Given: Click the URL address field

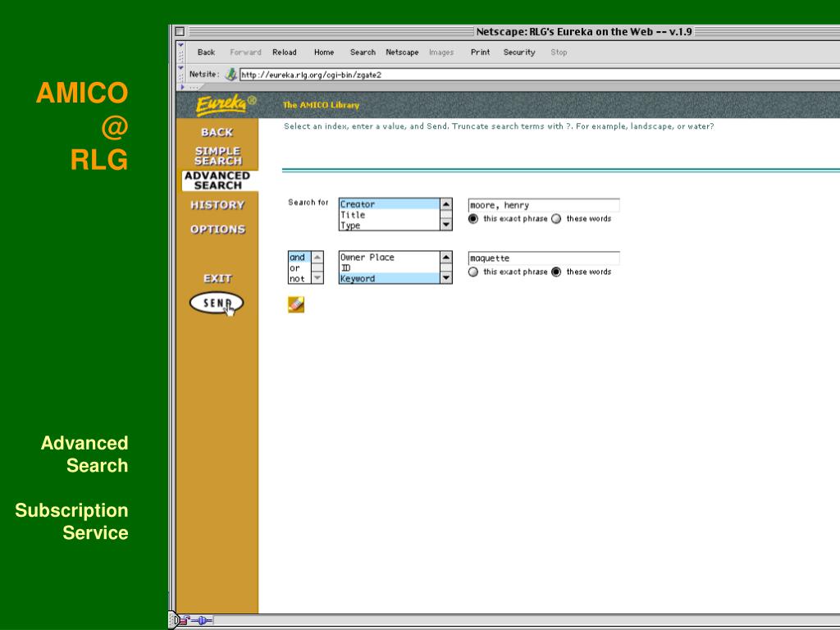Looking at the screenshot, I should [539, 75].
